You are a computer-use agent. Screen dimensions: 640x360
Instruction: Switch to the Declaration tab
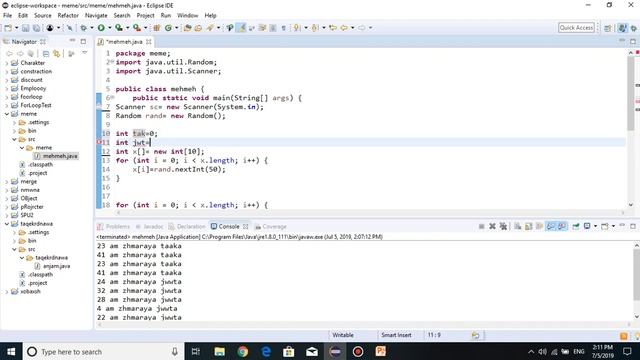coord(187,226)
